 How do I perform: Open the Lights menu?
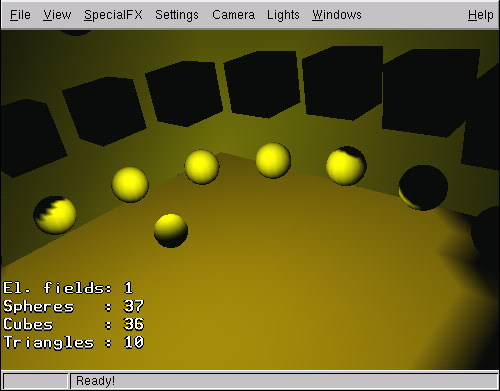[283, 15]
